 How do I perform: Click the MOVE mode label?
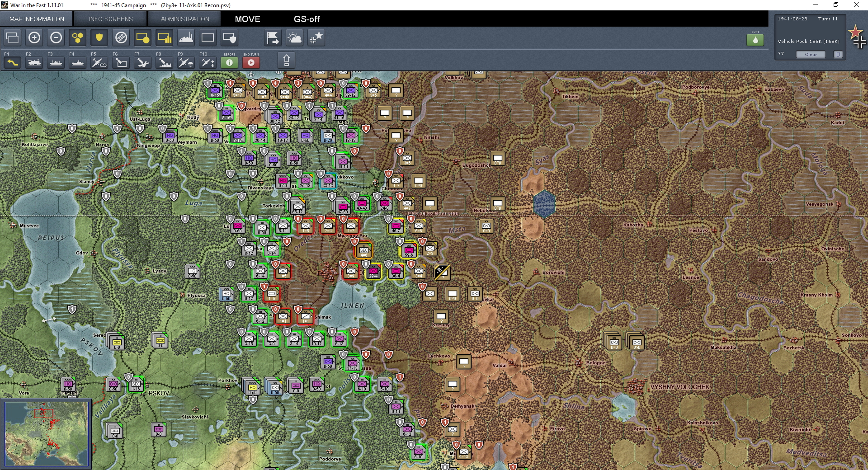pyautogui.click(x=247, y=19)
